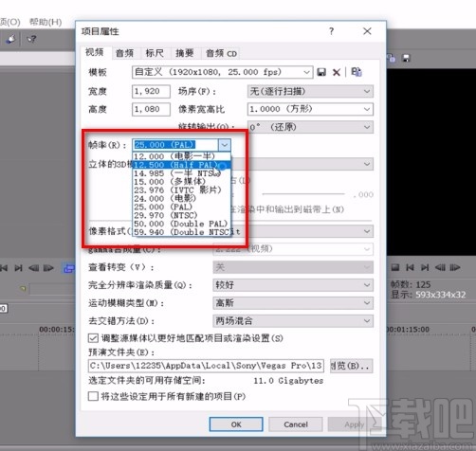Switch to the Video tab
Viewport: 476px width, 451px height.
[x=95, y=52]
